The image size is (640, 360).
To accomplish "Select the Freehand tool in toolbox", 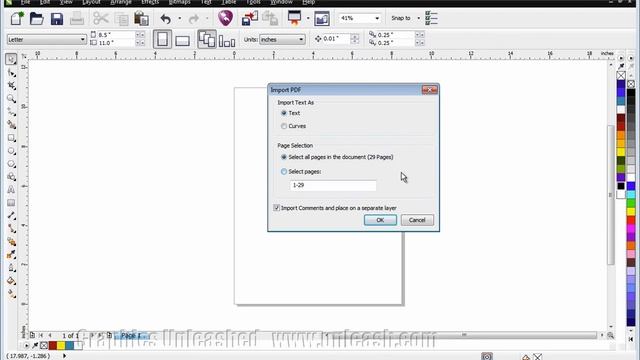I will coord(11,112).
